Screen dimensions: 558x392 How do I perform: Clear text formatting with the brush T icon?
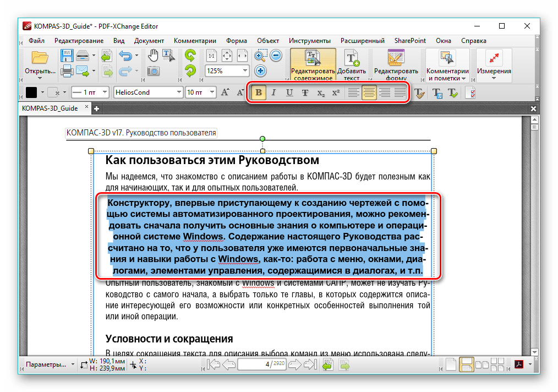[419, 93]
